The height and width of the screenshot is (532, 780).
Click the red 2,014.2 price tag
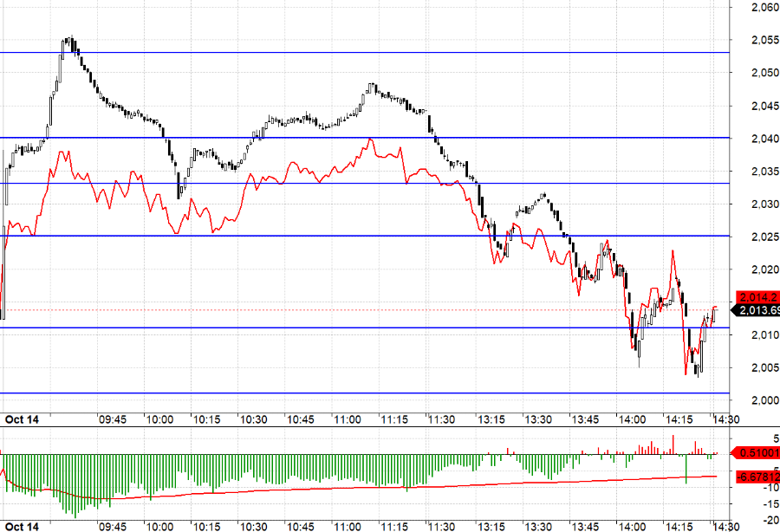pyautogui.click(x=757, y=297)
